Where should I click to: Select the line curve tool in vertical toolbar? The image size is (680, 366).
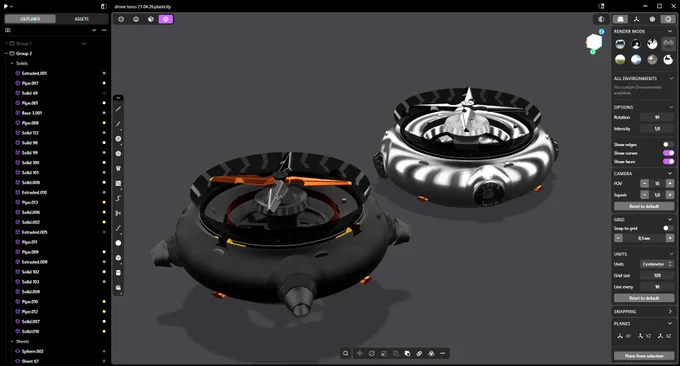click(118, 109)
